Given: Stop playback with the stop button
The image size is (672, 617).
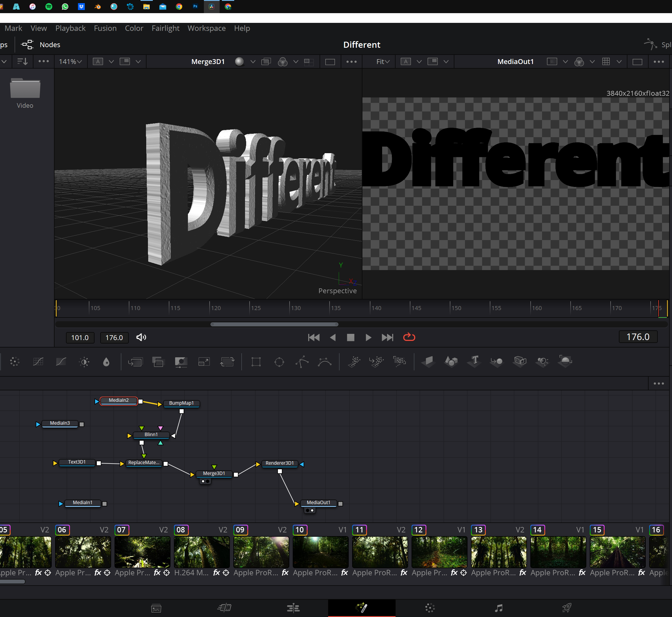Looking at the screenshot, I should pyautogui.click(x=351, y=338).
